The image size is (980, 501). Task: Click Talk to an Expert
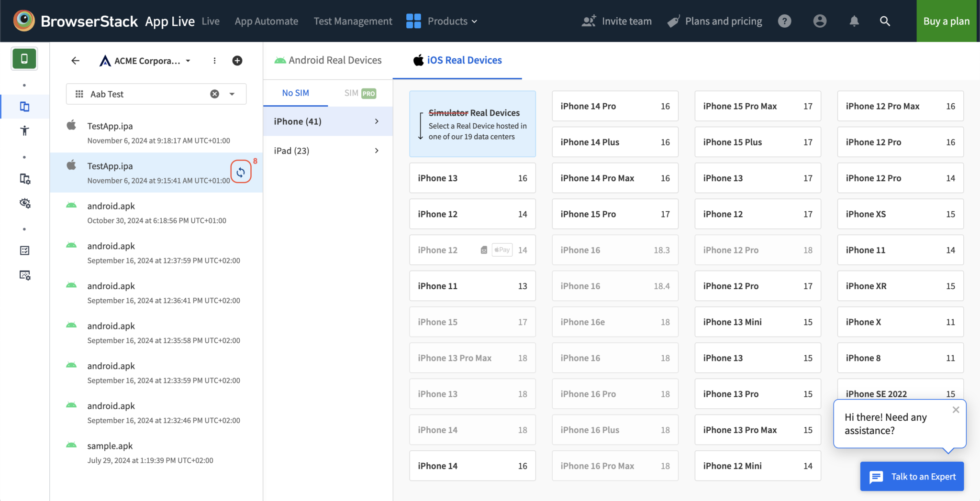(912, 476)
